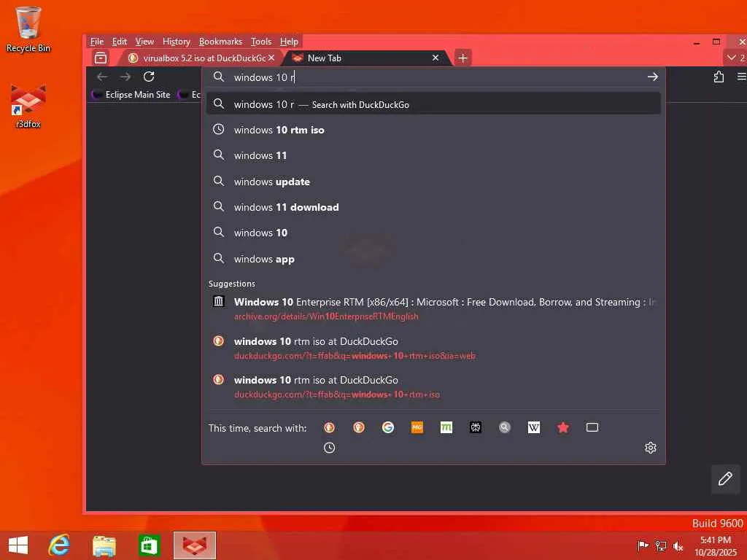Pick the 'windows 10 rtm iso' history suggestion
This screenshot has width=747, height=560.
click(x=433, y=130)
